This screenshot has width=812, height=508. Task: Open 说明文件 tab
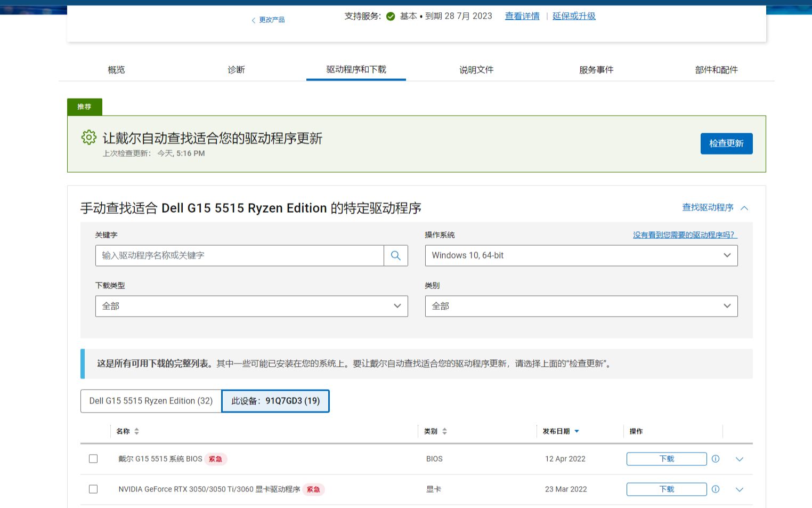point(476,70)
